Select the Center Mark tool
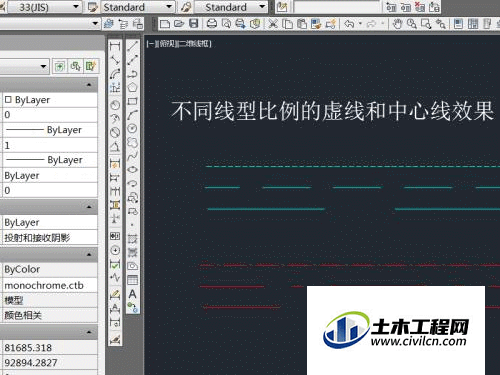Image resolution: width=500 pixels, height=375 pixels. coord(115,250)
